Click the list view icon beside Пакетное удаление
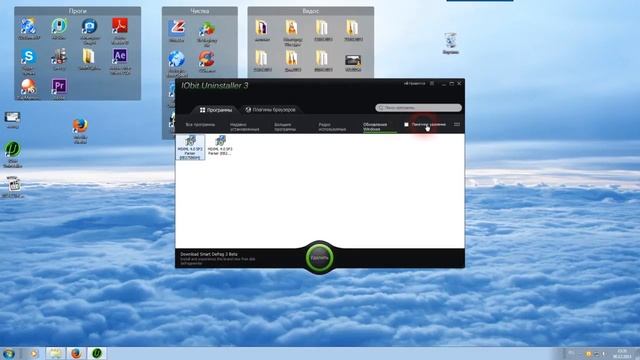Screen dimensions: 640x360 tap(457, 124)
